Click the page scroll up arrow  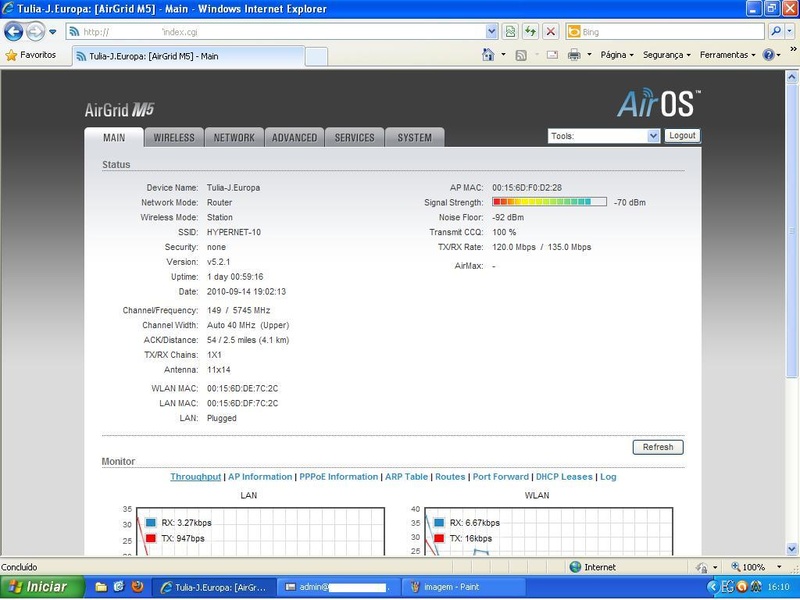[792, 78]
